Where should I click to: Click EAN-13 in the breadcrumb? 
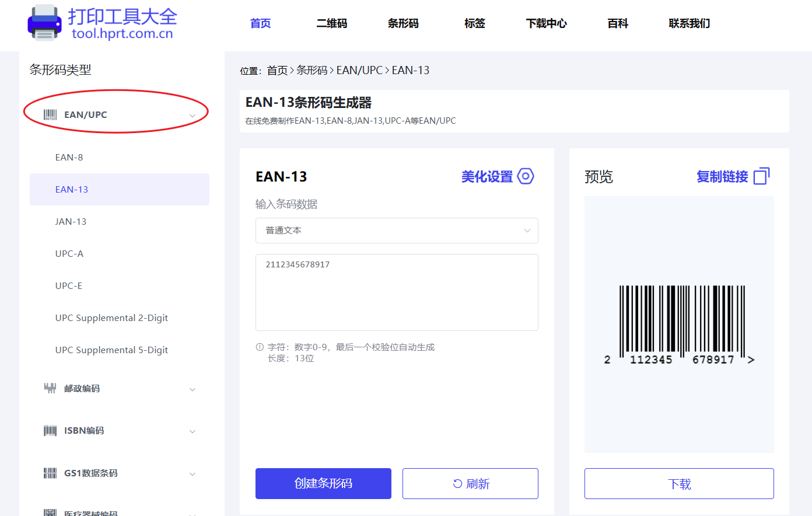pyautogui.click(x=411, y=70)
